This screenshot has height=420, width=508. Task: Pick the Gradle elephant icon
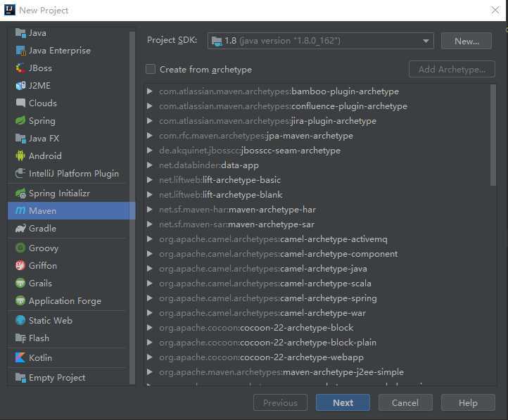coord(20,229)
